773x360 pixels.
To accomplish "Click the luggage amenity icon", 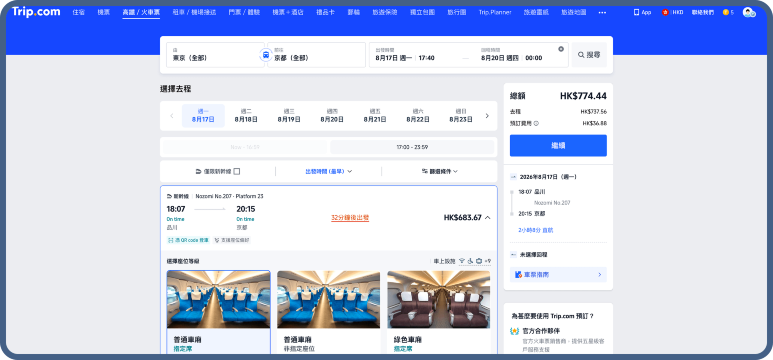I will tap(478, 261).
